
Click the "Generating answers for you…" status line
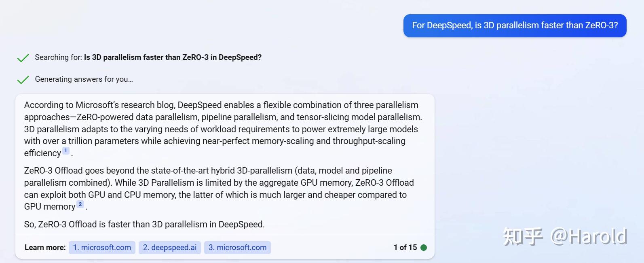coord(84,79)
